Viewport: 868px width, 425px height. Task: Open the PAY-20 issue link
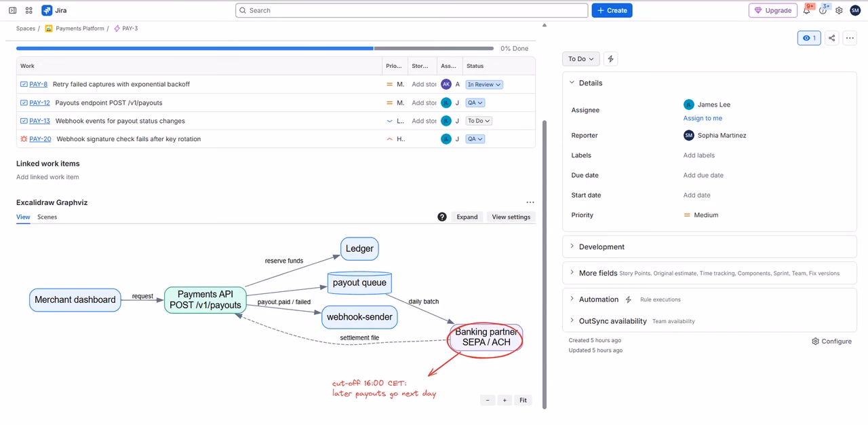pos(40,138)
